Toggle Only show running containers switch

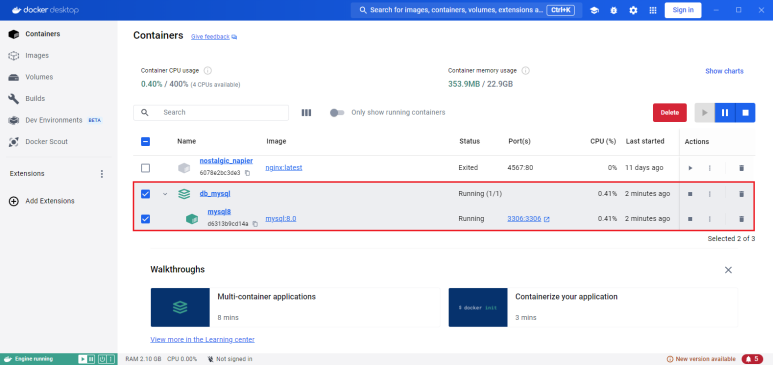click(337, 112)
